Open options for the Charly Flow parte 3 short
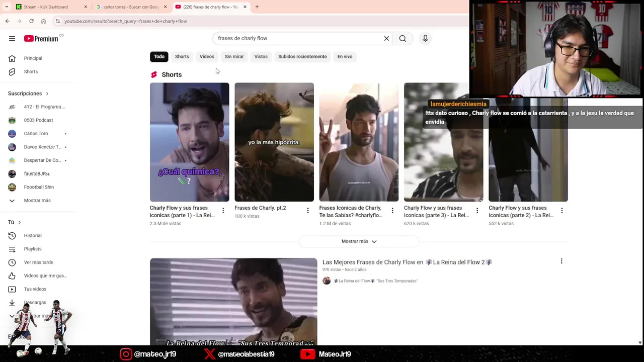 point(477,211)
